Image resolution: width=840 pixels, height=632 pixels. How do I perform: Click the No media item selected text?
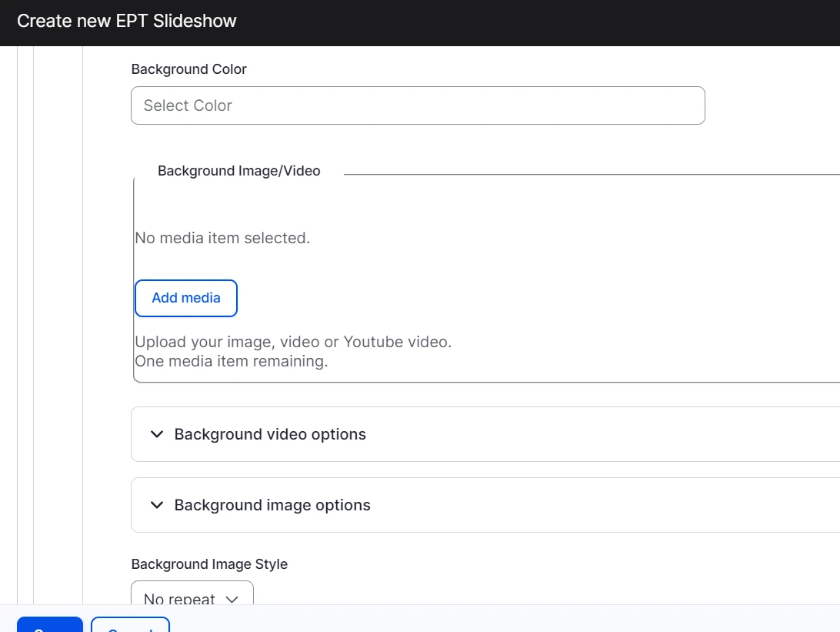pyautogui.click(x=222, y=238)
